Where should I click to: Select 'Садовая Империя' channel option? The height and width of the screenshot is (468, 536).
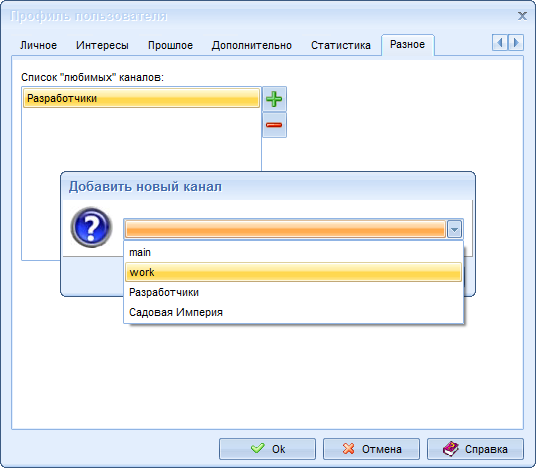[x=294, y=312]
